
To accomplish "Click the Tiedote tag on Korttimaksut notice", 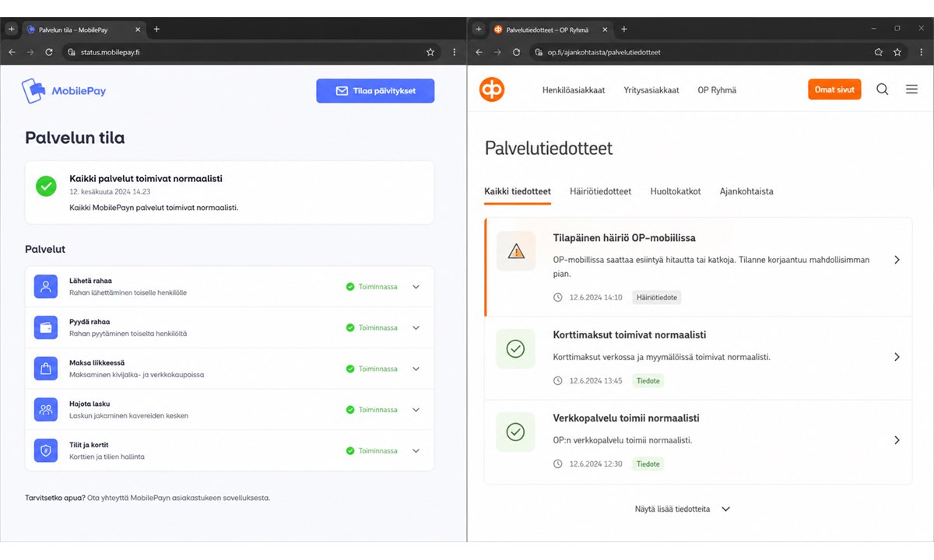I will click(648, 381).
